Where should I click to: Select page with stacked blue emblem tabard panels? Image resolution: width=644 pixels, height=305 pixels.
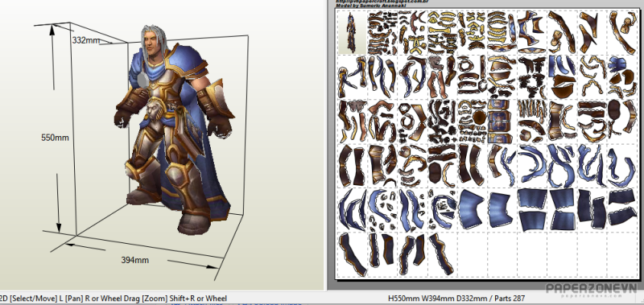click(x=501, y=121)
